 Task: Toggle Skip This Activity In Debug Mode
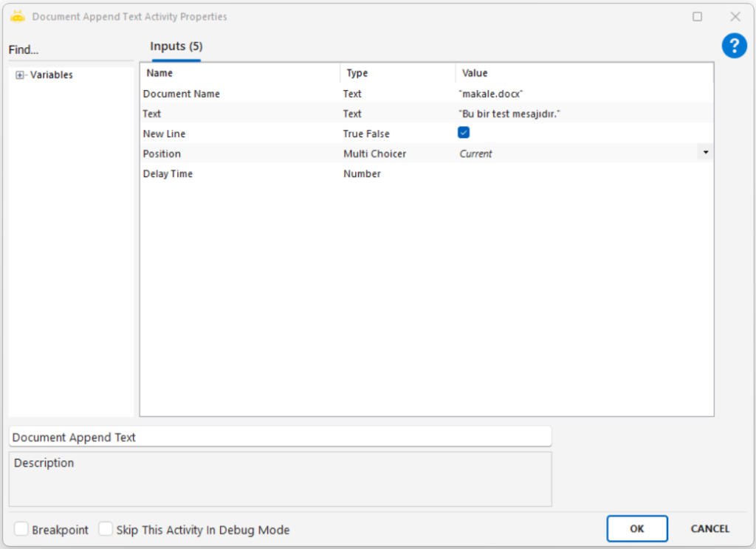point(106,529)
